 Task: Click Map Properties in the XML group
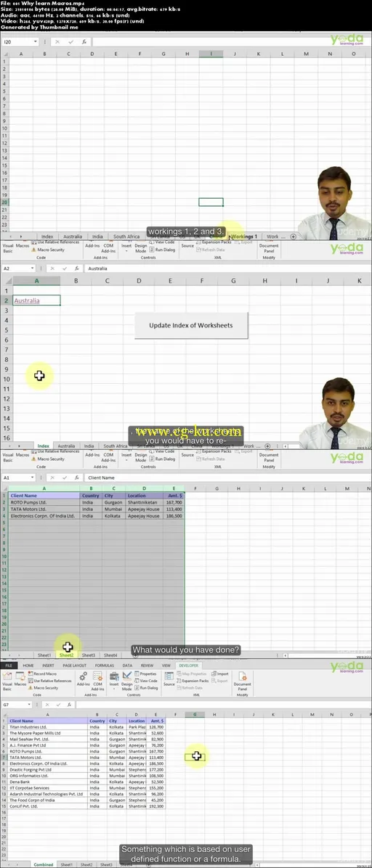[x=191, y=673]
